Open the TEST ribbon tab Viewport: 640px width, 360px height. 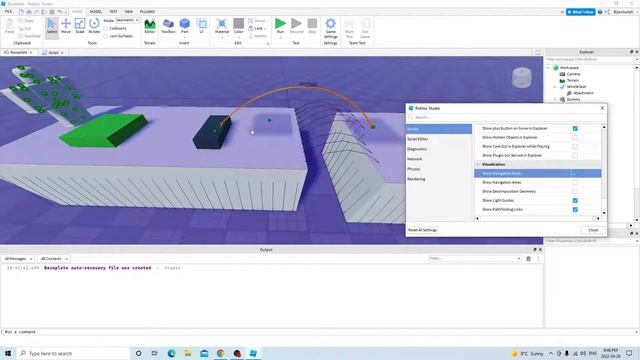113,12
